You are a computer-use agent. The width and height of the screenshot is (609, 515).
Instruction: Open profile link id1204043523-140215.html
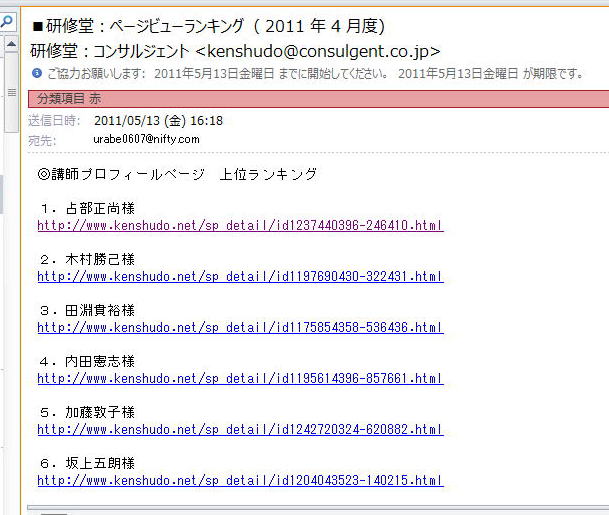click(x=240, y=480)
